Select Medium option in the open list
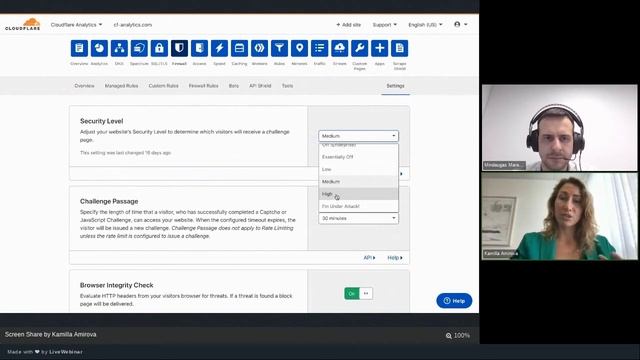Image resolution: width=640 pixels, height=360 pixels. pos(358,181)
